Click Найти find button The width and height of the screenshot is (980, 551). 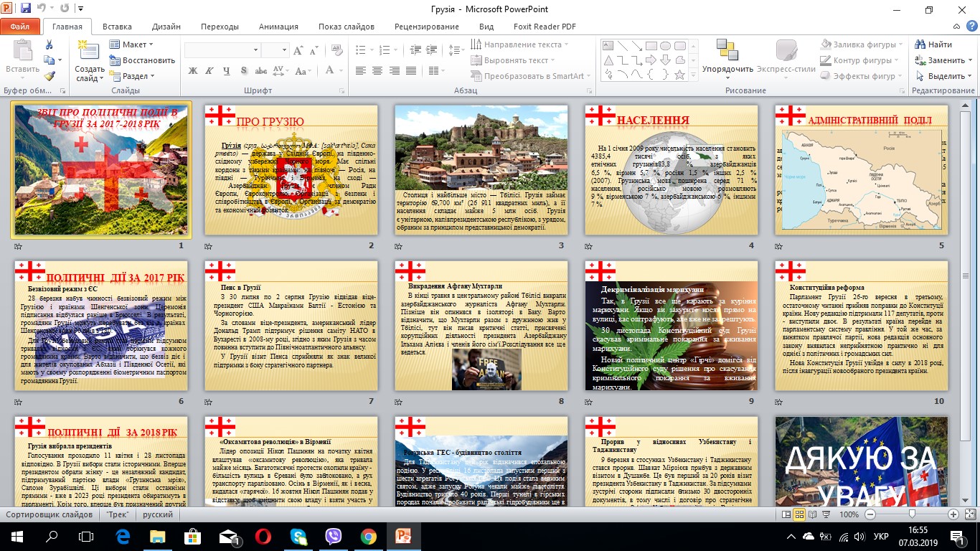(934, 44)
